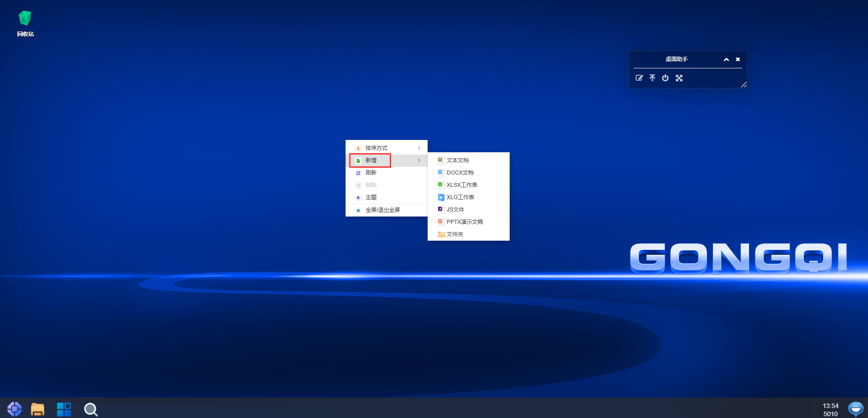
Task: Create a new XLSX工作表
Action: [469, 185]
